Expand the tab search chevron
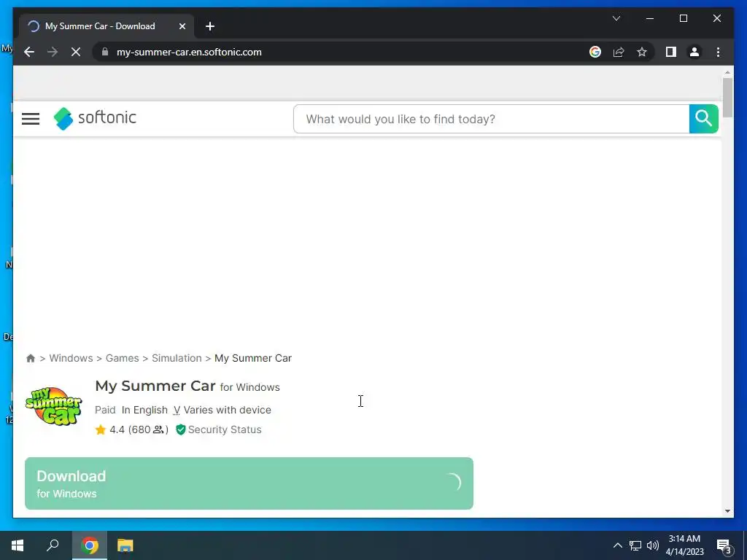 pos(616,18)
